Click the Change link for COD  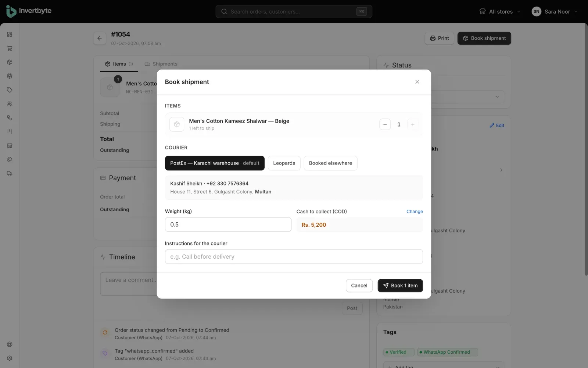(x=415, y=212)
